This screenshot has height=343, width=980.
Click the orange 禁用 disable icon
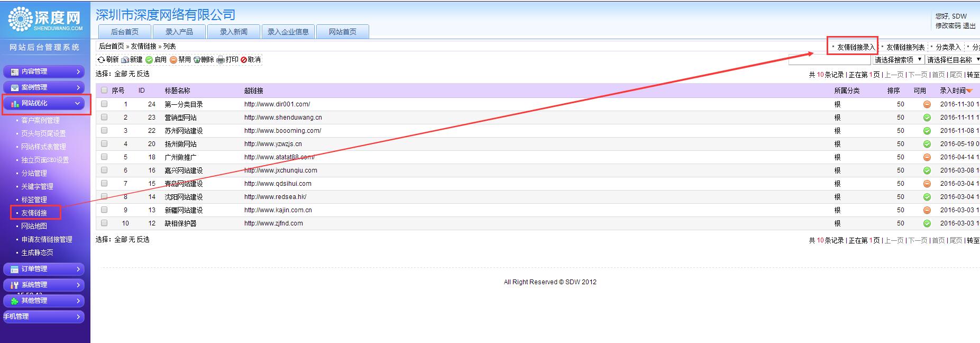(x=173, y=60)
